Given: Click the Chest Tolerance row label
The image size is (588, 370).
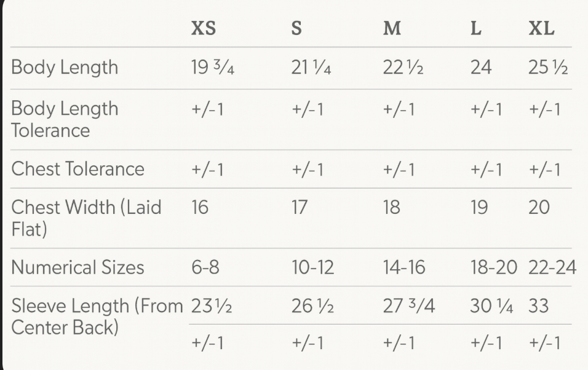Looking at the screenshot, I should coord(77,169).
